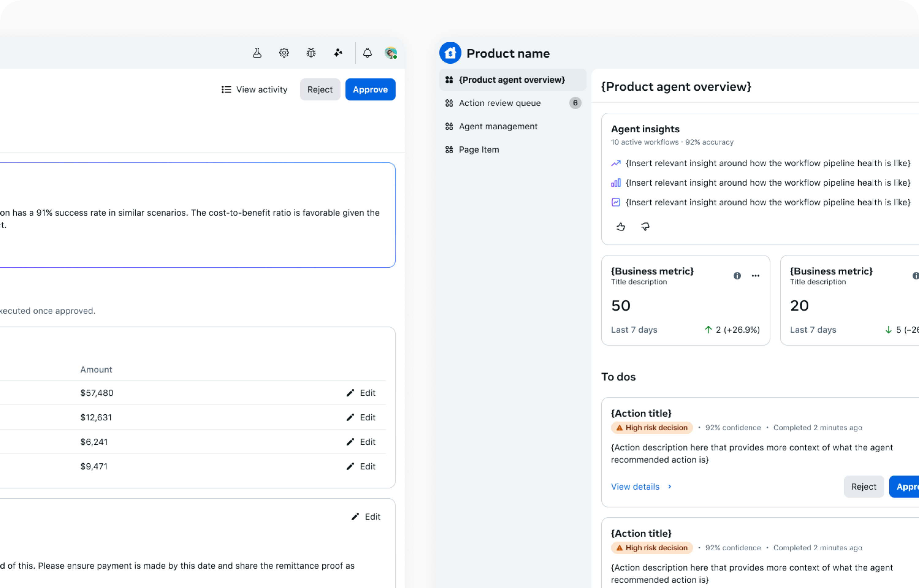Open the View activity list
The height and width of the screenshot is (588, 919).
[x=254, y=89]
